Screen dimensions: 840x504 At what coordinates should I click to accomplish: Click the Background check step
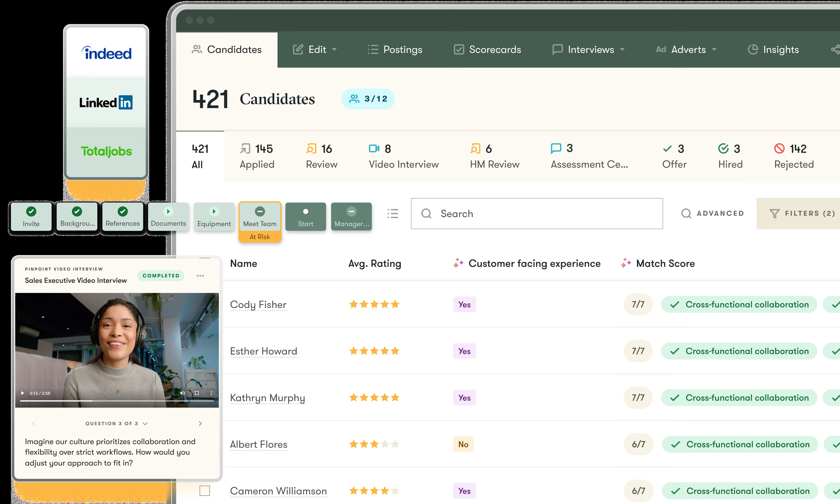(x=77, y=217)
